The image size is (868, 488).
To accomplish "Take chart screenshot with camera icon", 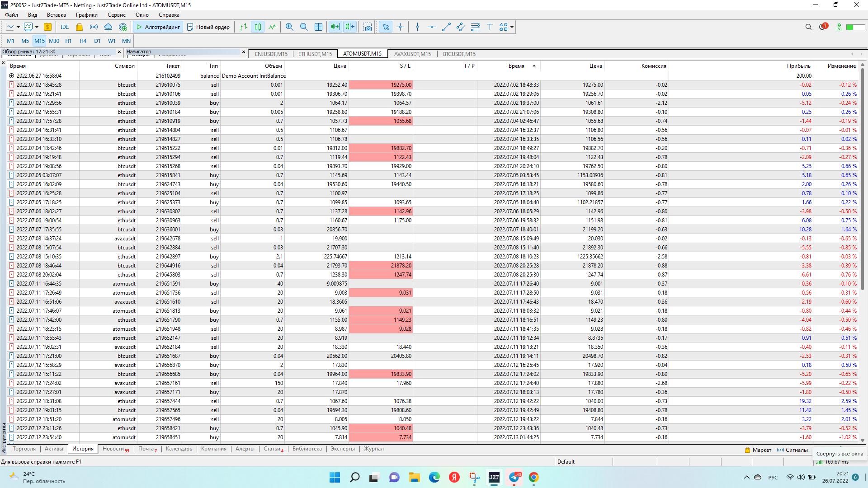I will 368,27.
